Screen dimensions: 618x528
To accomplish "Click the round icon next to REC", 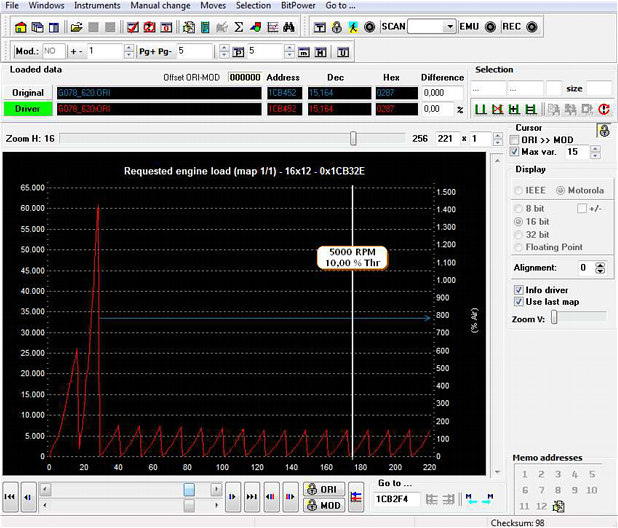I will click(x=531, y=26).
